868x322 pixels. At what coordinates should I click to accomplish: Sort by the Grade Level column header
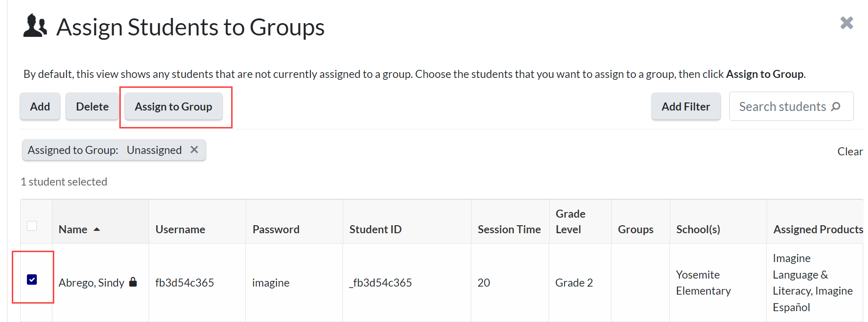pos(570,221)
